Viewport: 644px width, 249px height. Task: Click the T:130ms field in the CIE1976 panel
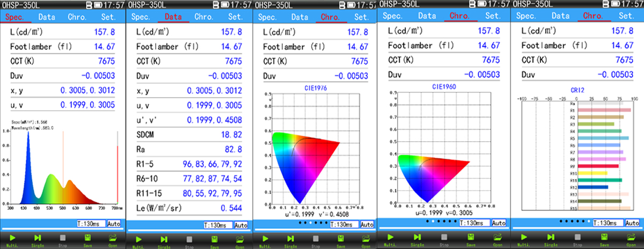[x=343, y=224]
